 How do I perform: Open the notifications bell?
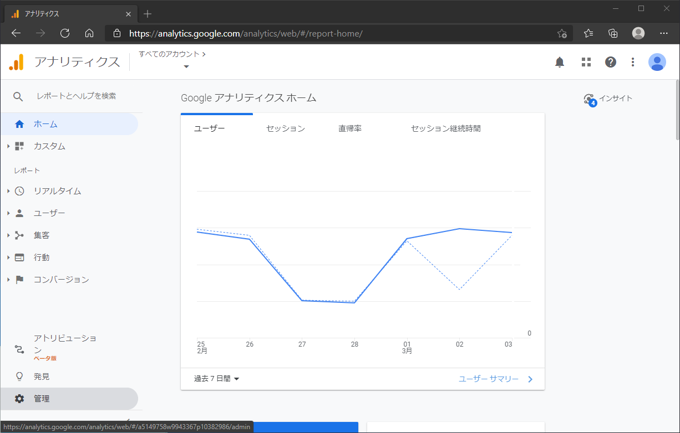coord(559,62)
